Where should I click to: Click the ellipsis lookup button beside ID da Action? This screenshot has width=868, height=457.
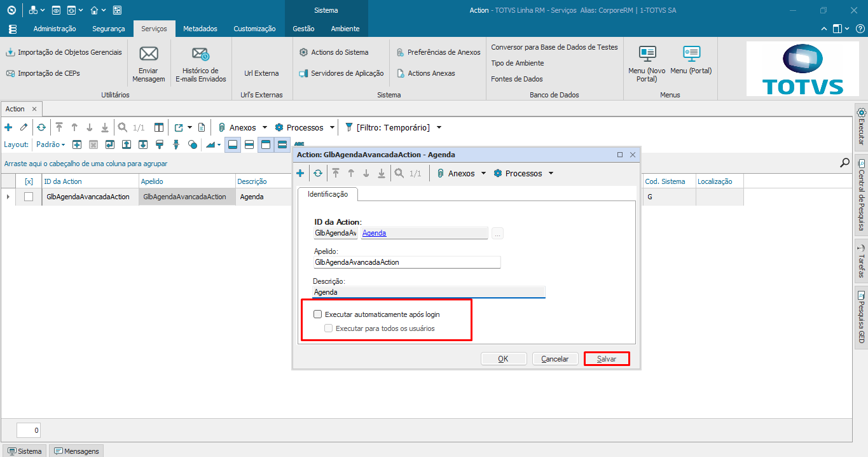pyautogui.click(x=497, y=234)
